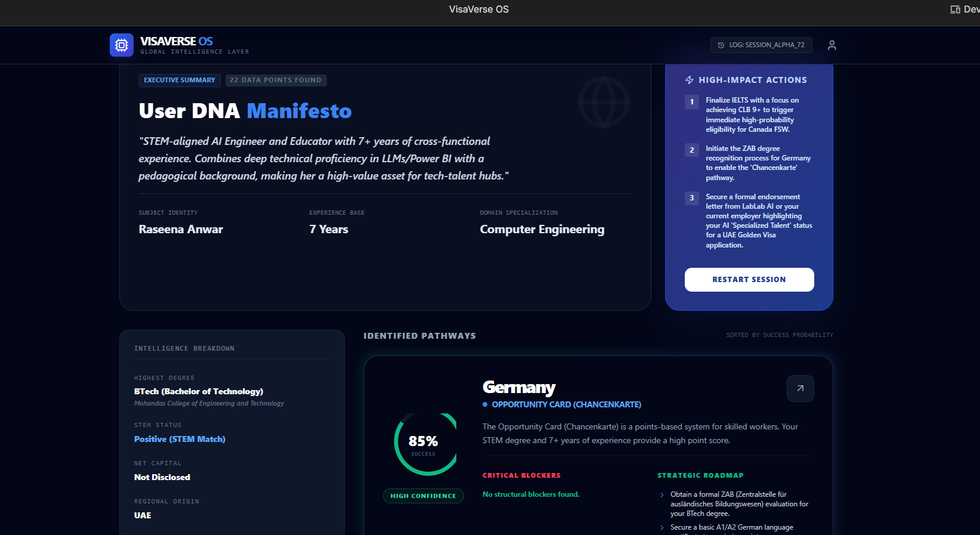This screenshot has height=535, width=980.
Task: Open the user profile icon
Action: tap(832, 45)
